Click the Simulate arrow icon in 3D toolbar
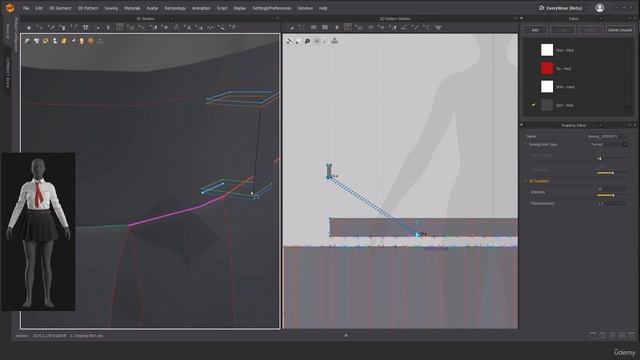This screenshot has height=360, width=640. 29,27
